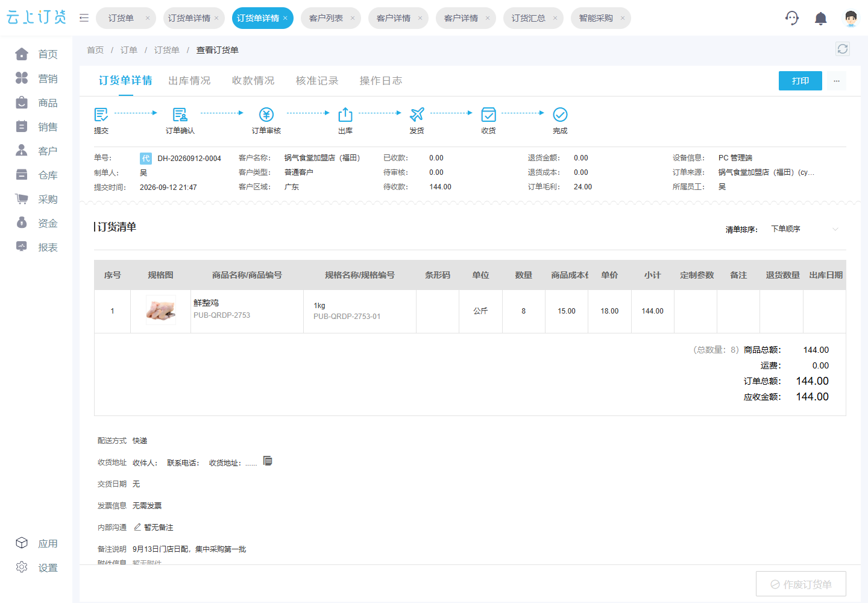Open 报表 in the sidebar
868x603 pixels.
tap(36, 247)
